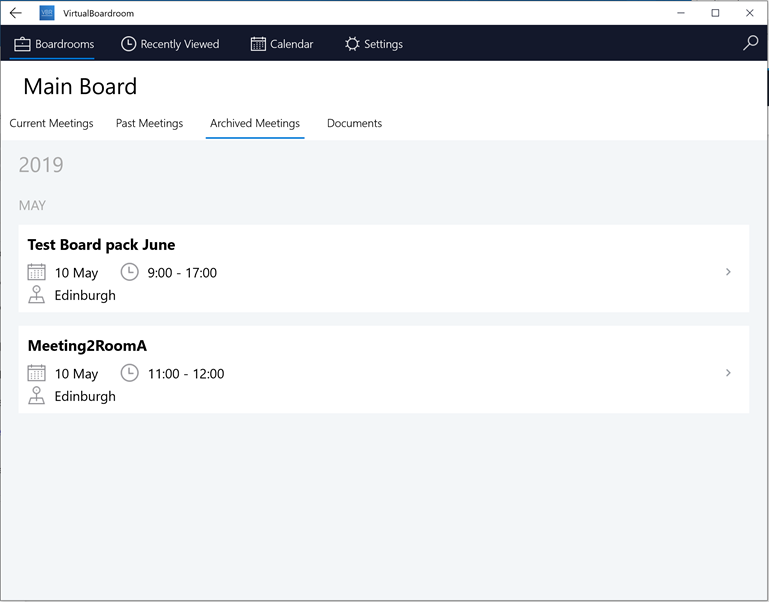Image resolution: width=769 pixels, height=602 pixels.
Task: Switch to Current Meetings tab
Action: (x=51, y=123)
